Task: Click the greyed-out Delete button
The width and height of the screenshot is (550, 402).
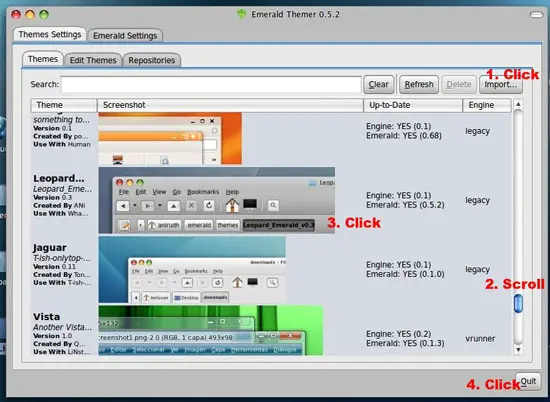Action: 459,85
